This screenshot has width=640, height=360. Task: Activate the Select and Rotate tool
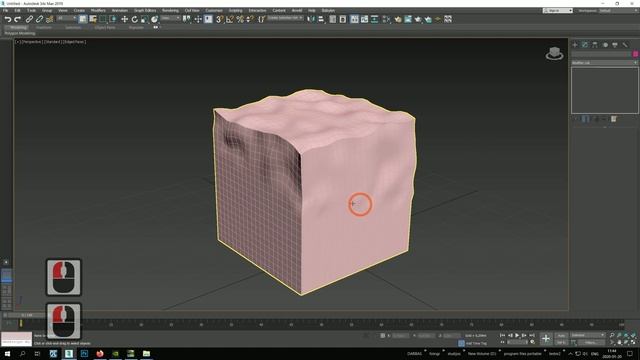[134, 19]
